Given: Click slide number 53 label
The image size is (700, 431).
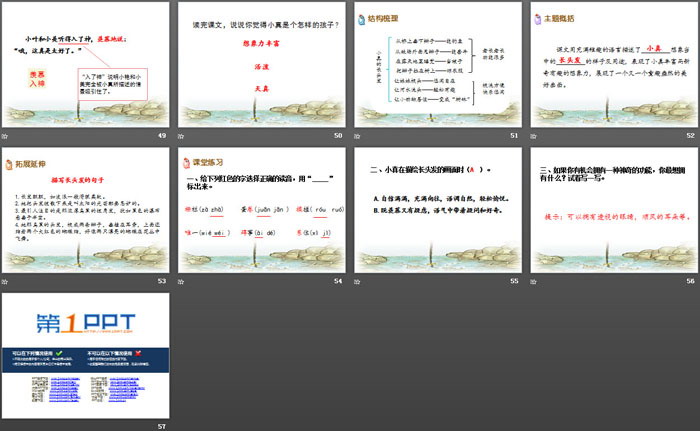Looking at the screenshot, I should (162, 281).
